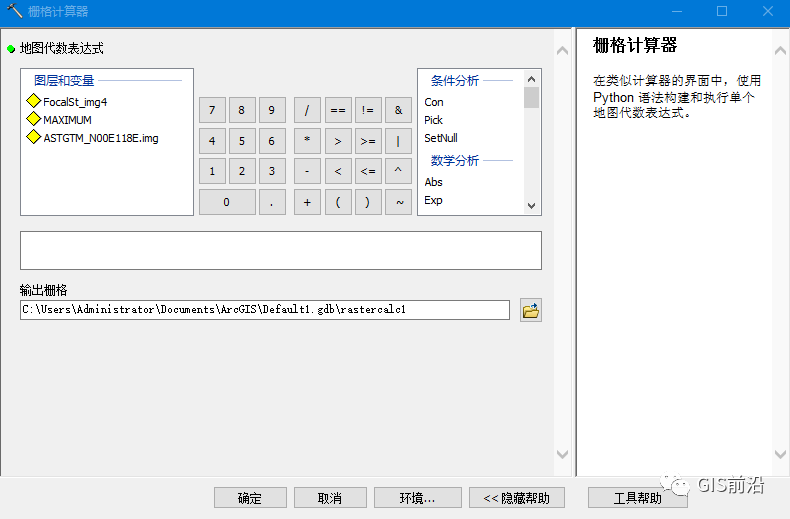Viewport: 790px width, 519px height.
Task: Click keypad number 5
Action: tap(242, 141)
